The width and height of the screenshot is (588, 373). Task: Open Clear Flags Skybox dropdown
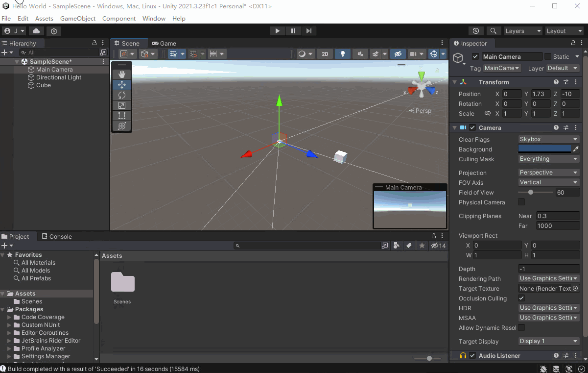(549, 139)
